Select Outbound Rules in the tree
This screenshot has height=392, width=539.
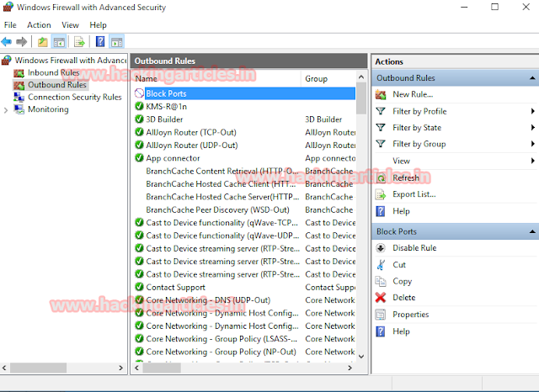tap(57, 85)
